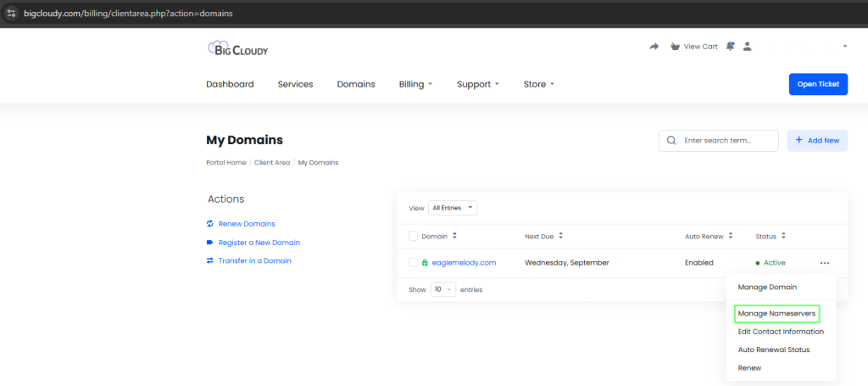Image resolution: width=868 pixels, height=386 pixels.
Task: Open the Show entries count dropdown
Action: pyautogui.click(x=443, y=289)
